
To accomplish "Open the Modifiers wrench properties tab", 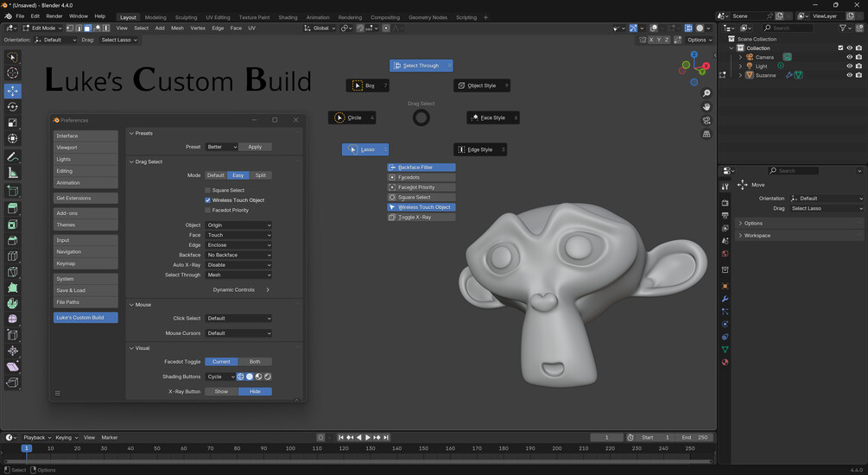I will point(725,299).
